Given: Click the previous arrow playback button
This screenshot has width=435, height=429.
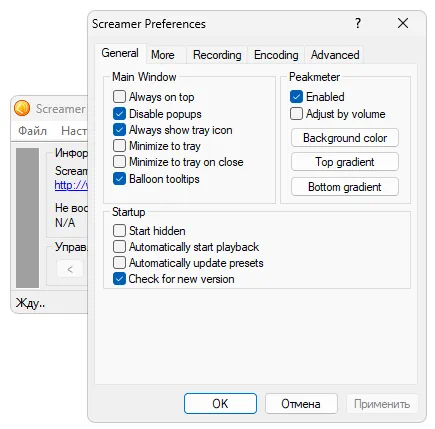Looking at the screenshot, I should (x=70, y=269).
